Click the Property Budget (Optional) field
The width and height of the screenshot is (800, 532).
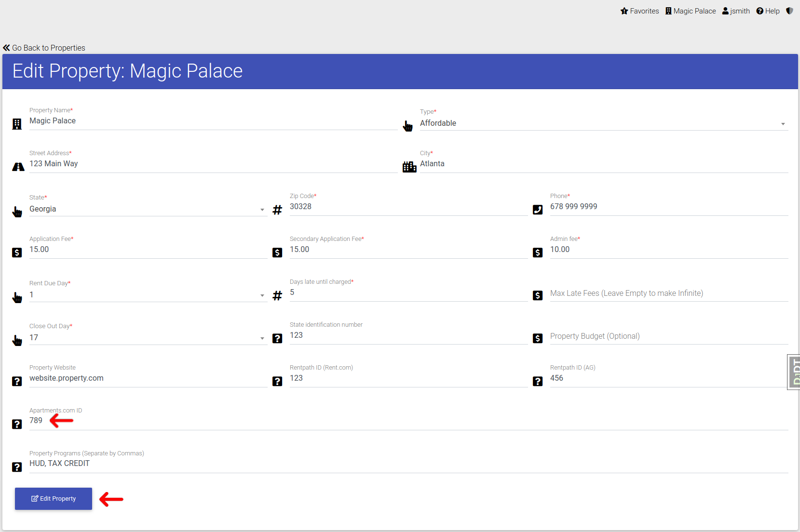(669, 336)
